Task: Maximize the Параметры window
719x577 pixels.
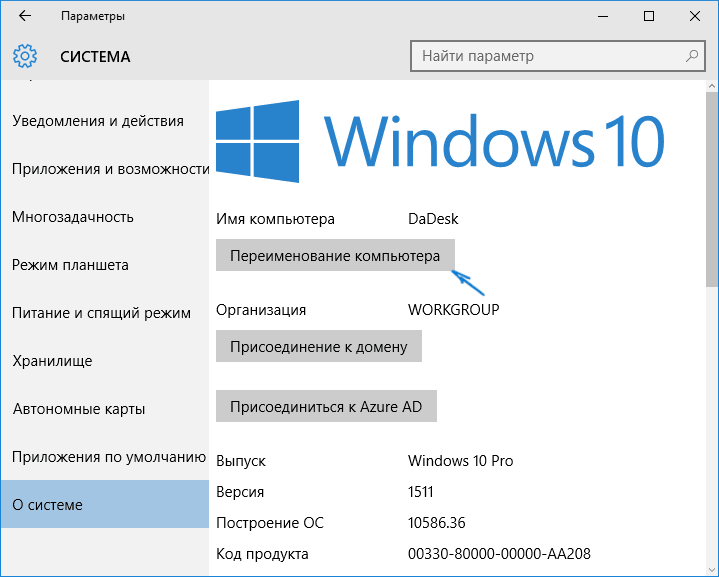Action: [649, 17]
